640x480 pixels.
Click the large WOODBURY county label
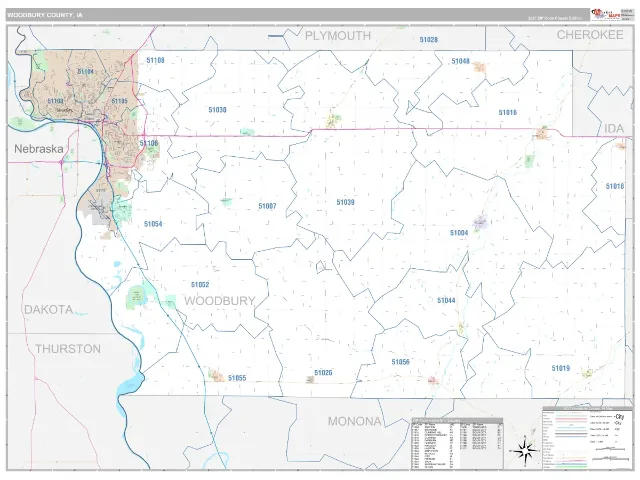220,301
